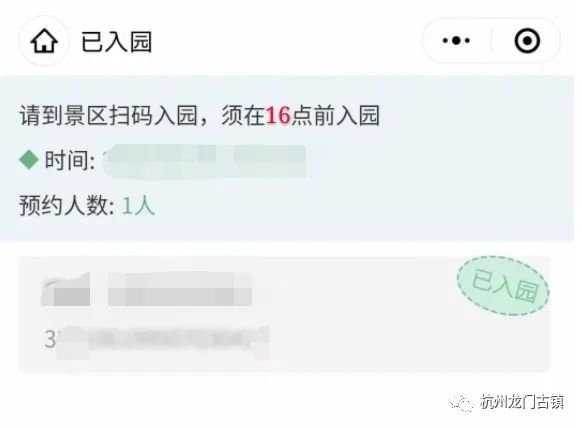
Task: Click the red 16 in the notice
Action: click(x=278, y=115)
